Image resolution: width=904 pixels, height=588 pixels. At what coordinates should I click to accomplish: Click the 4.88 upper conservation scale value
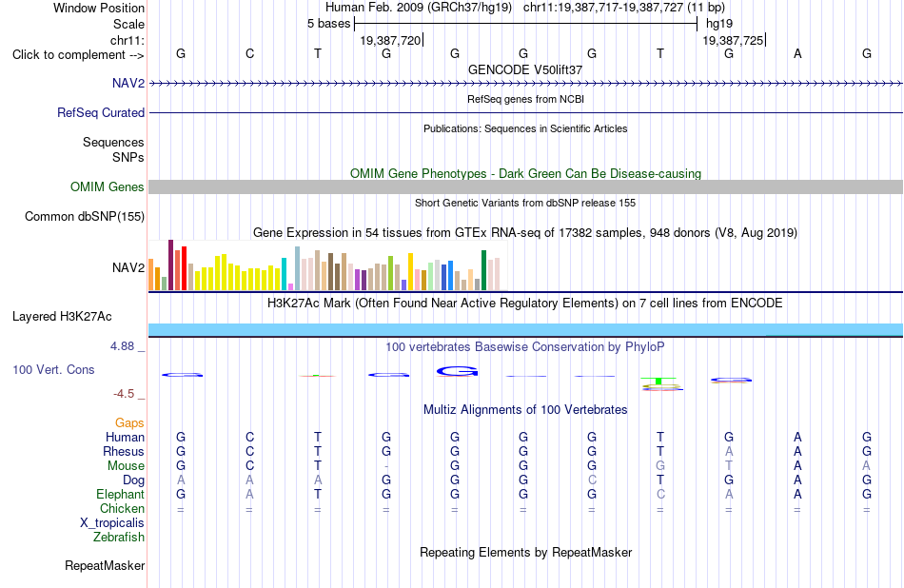point(122,346)
